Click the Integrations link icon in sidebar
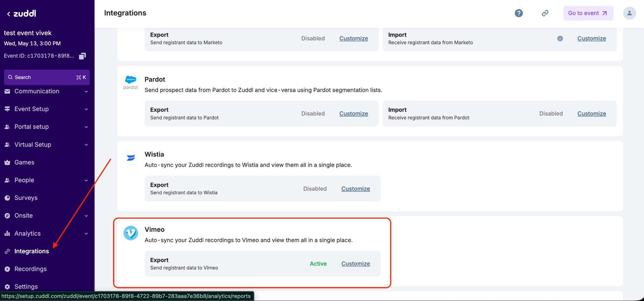644x301 pixels. [x=7, y=251]
